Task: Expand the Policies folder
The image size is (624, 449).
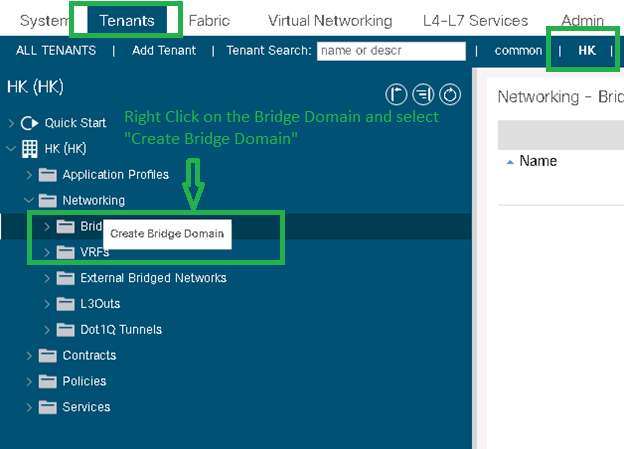Action: pos(29,382)
